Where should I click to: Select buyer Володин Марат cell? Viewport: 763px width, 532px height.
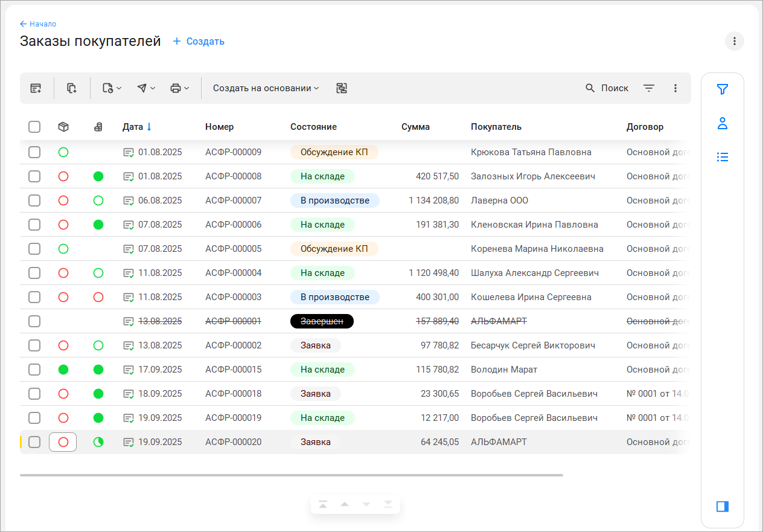[x=503, y=370]
